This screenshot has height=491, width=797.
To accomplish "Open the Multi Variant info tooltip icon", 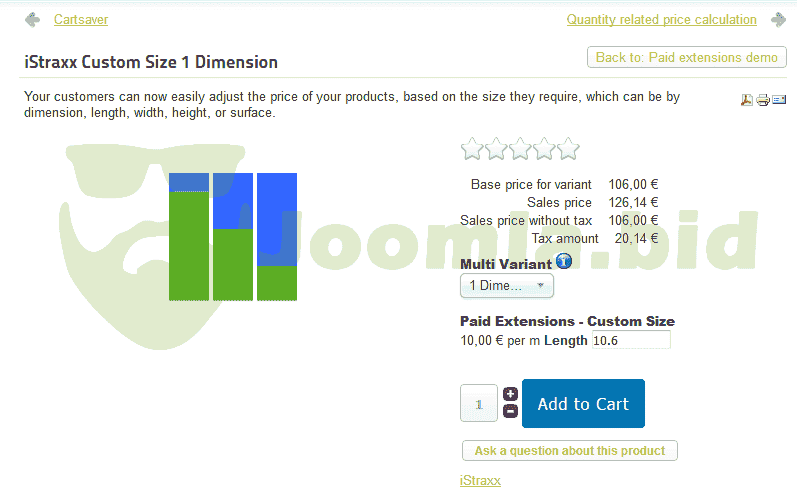I will click(564, 261).
